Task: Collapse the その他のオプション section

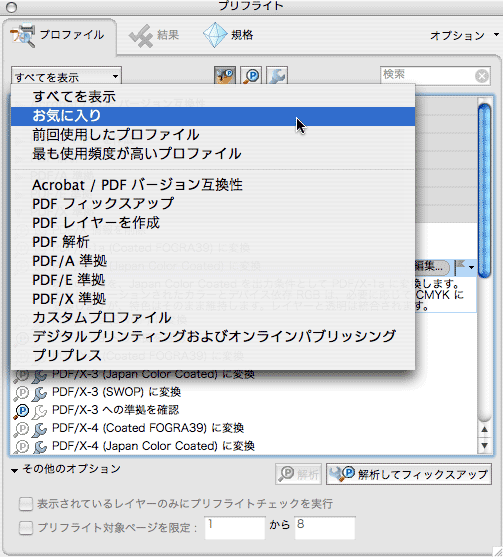Action: [15, 470]
